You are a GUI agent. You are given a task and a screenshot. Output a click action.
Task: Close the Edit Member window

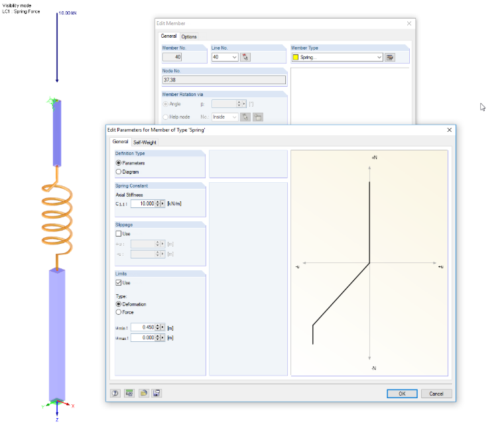coord(409,23)
